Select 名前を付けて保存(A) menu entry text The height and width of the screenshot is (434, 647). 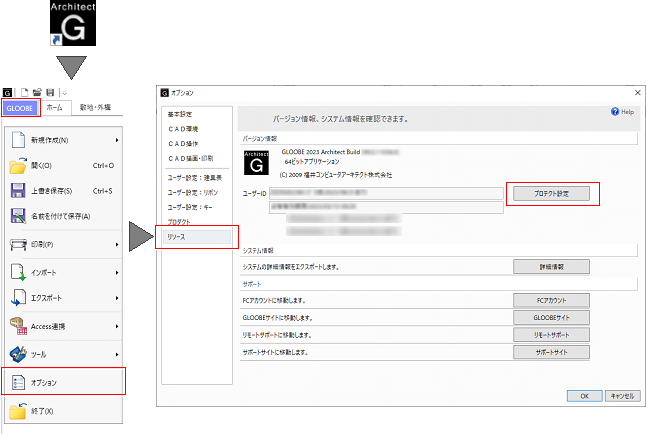click(x=61, y=216)
